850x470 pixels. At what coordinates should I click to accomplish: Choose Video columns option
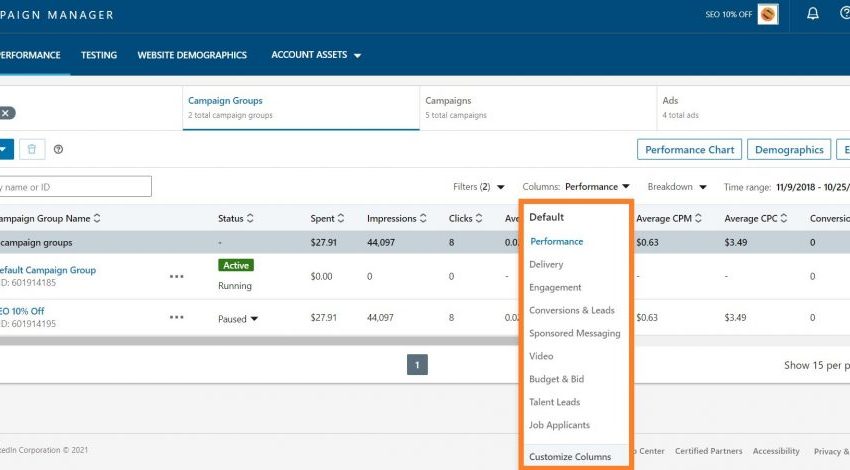[541, 356]
